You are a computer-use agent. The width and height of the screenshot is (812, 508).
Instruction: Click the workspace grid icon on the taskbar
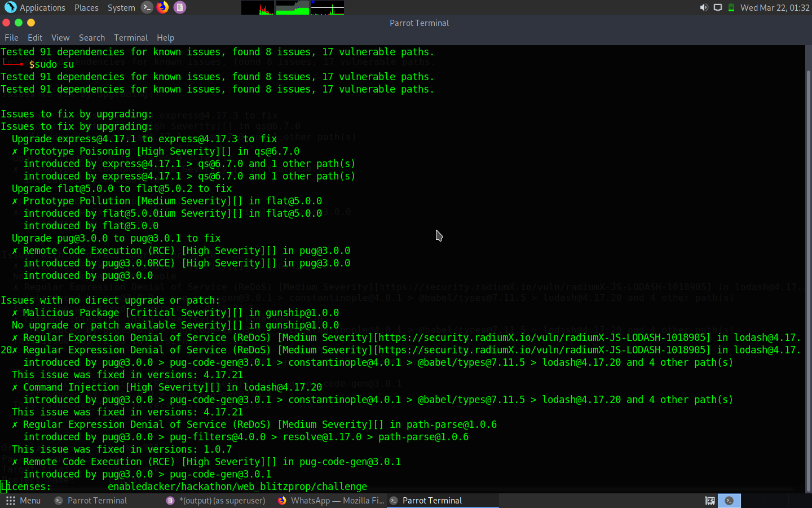pyautogui.click(x=10, y=501)
